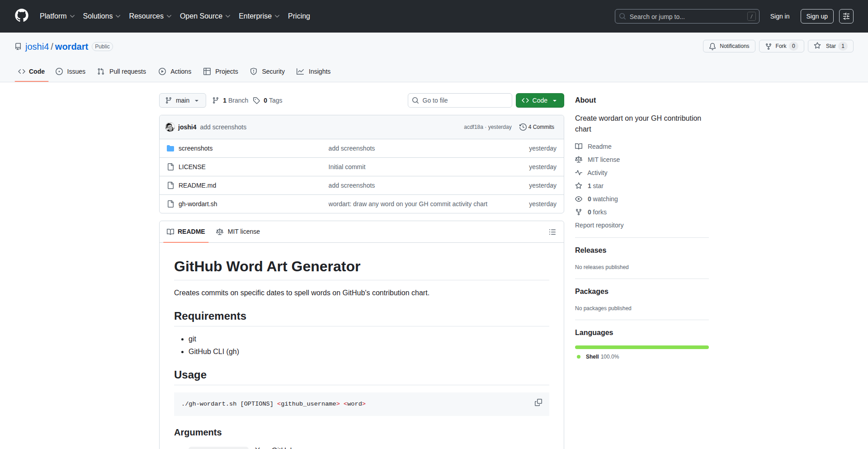Click the Notifications bell button
The width and height of the screenshot is (868, 449).
click(x=729, y=46)
